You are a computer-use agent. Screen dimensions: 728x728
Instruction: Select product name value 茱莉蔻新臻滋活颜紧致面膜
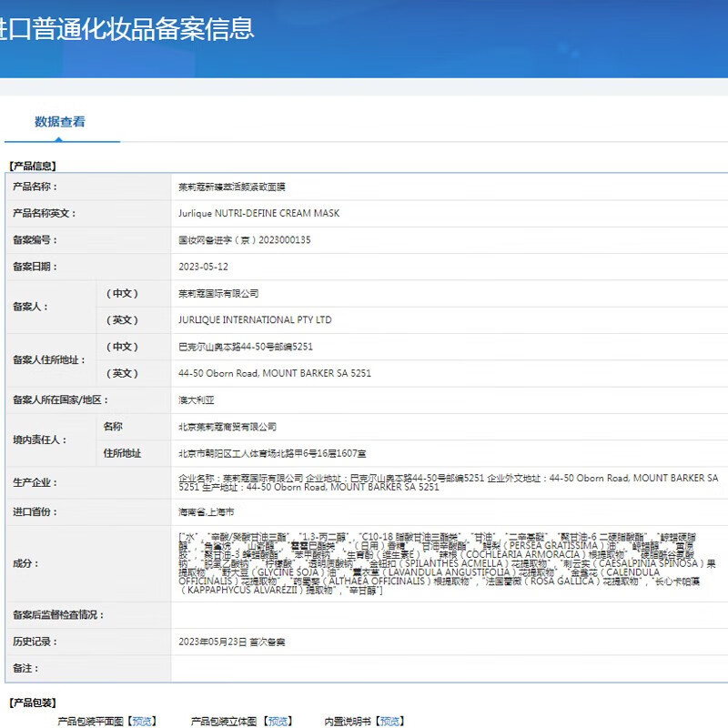[233, 187]
